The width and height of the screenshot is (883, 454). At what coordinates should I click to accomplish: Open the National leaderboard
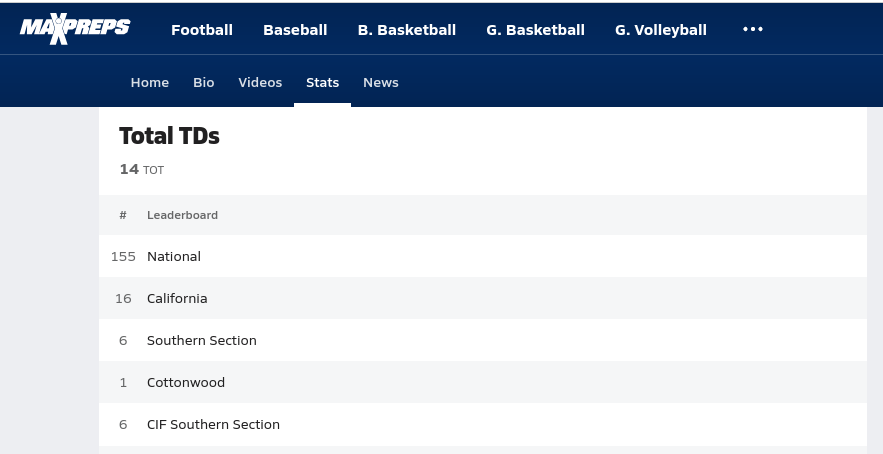174,257
